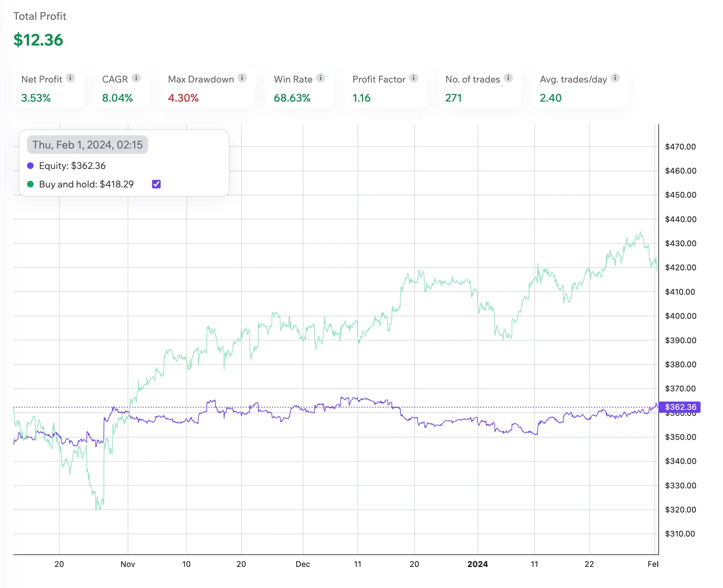Image resolution: width=723 pixels, height=588 pixels.
Task: Open the Win Rate info icon
Action: pyautogui.click(x=321, y=78)
